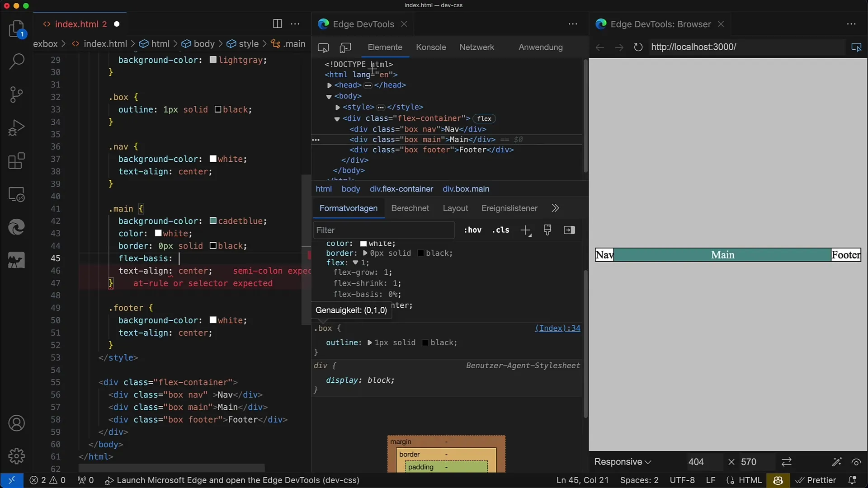Screen dimensions: 868x488
Task: Open the Ereignislistener tab
Action: click(x=509, y=208)
